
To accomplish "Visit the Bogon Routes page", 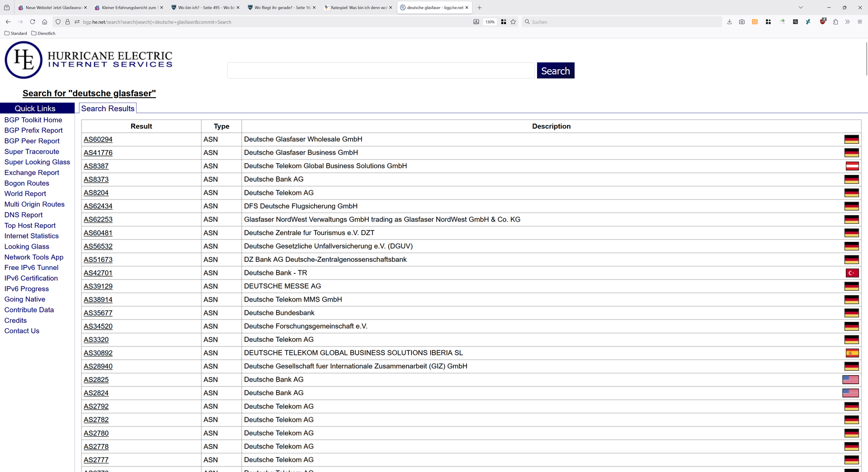I will [27, 183].
